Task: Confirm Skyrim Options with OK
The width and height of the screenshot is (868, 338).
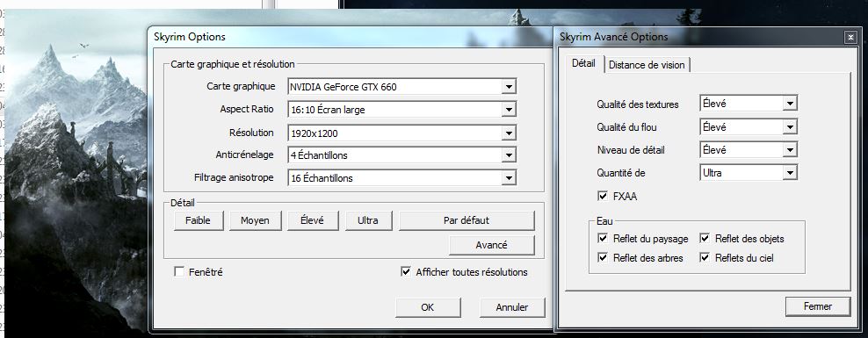Action: (428, 307)
